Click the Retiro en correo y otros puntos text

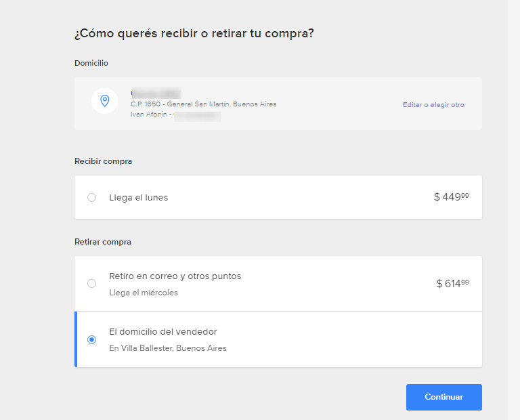pyautogui.click(x=175, y=276)
